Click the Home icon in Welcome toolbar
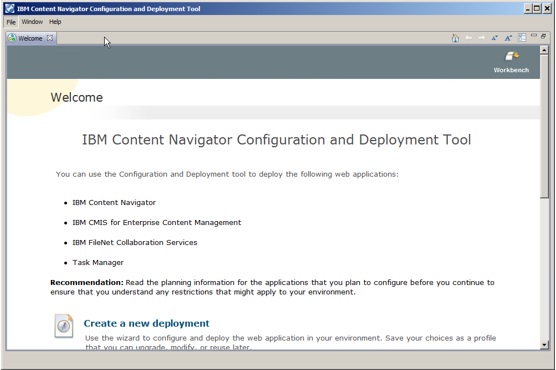Image resolution: width=556 pixels, height=370 pixels. (x=455, y=38)
